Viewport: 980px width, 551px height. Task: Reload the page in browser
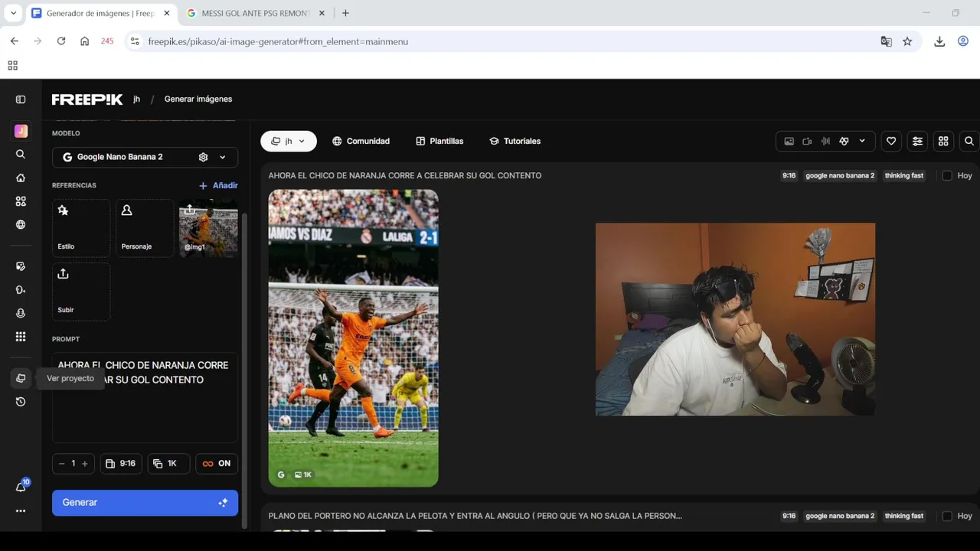(x=61, y=41)
